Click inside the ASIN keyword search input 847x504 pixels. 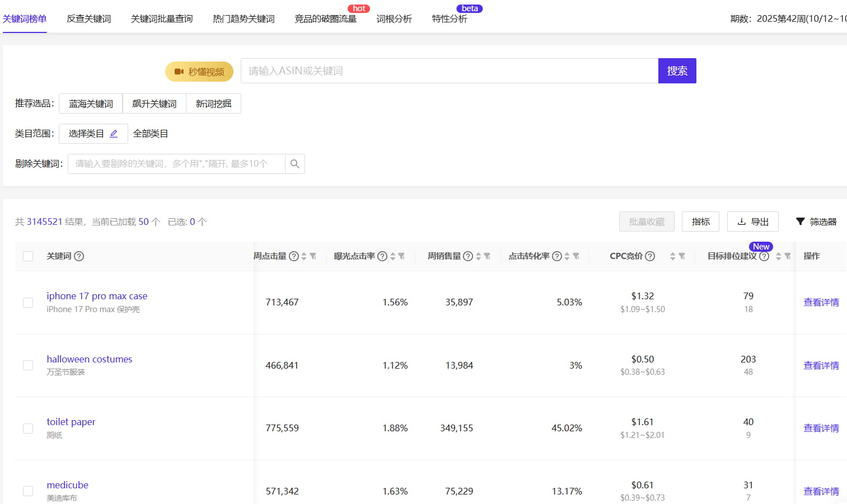pos(448,70)
